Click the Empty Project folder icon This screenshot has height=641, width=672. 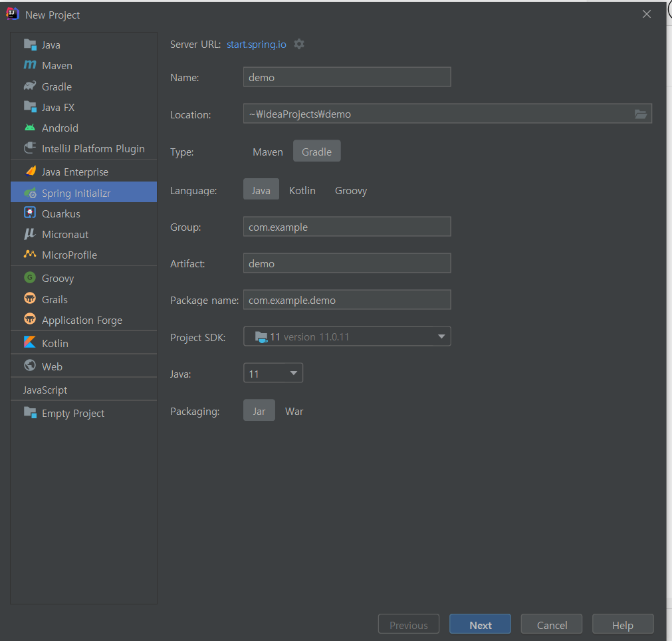coord(30,413)
